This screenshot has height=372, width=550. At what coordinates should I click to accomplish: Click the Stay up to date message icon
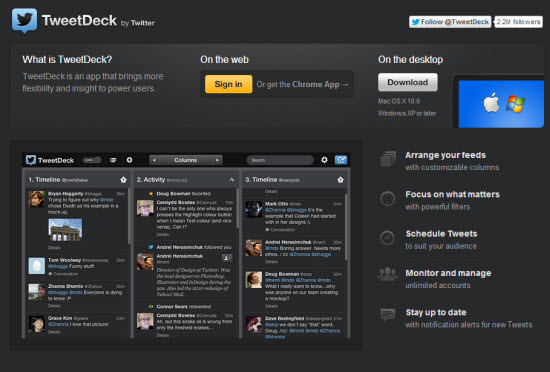click(388, 314)
